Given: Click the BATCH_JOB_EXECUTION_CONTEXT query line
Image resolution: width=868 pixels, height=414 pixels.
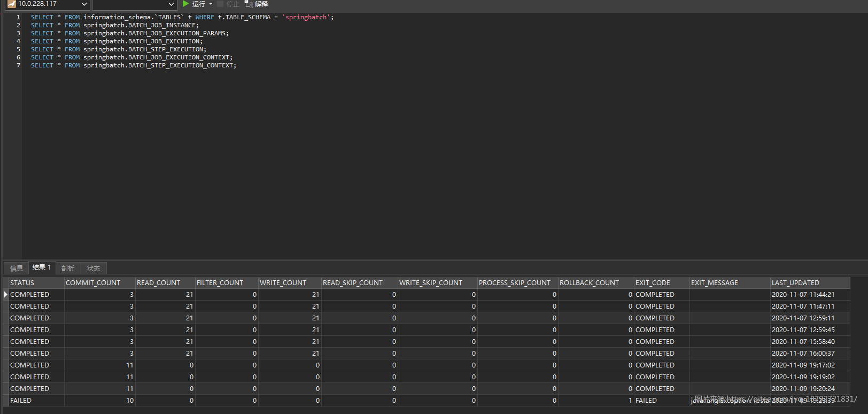Looking at the screenshot, I should pos(131,57).
